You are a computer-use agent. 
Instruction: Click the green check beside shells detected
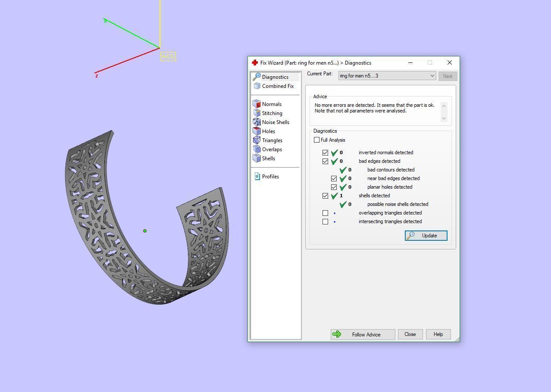click(x=335, y=196)
